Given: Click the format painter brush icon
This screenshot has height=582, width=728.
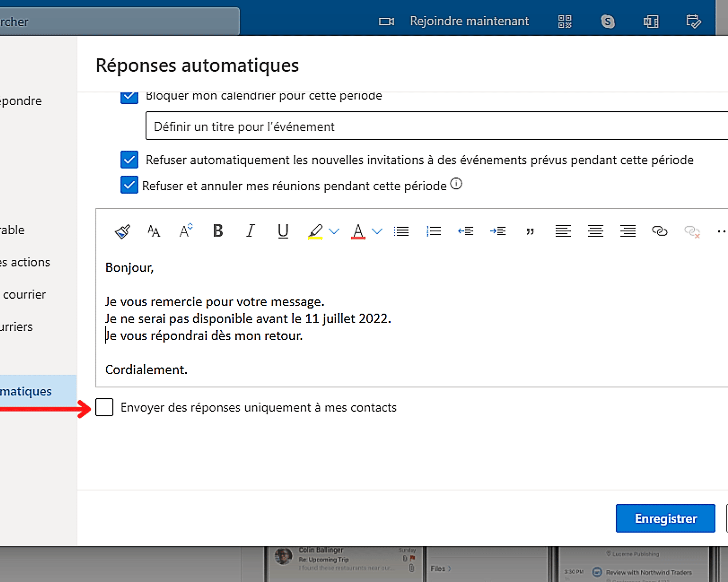Looking at the screenshot, I should click(122, 231).
